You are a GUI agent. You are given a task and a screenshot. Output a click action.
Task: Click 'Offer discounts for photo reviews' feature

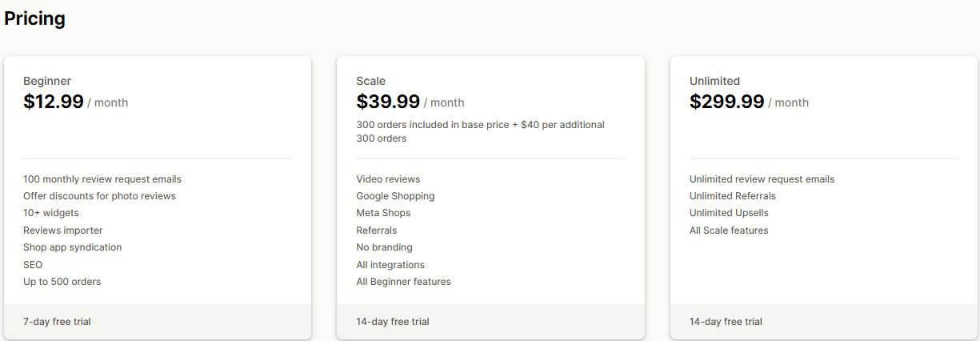pyautogui.click(x=99, y=196)
